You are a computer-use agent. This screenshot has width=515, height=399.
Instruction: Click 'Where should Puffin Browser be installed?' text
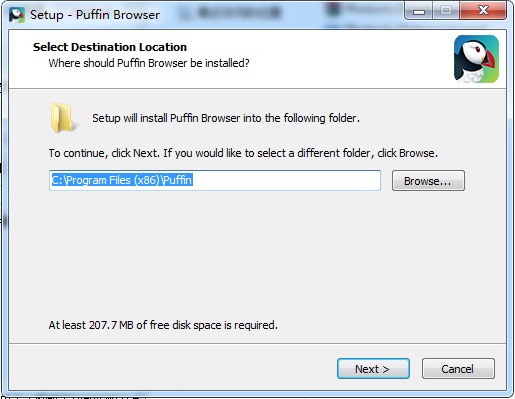149,63
